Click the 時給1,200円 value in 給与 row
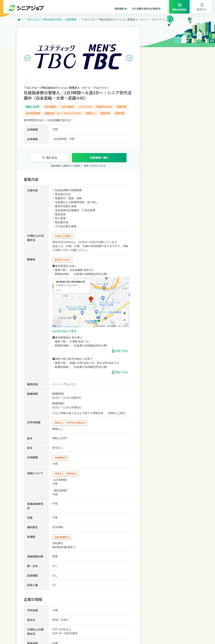This screenshot has height=644, width=215. [x=60, y=439]
